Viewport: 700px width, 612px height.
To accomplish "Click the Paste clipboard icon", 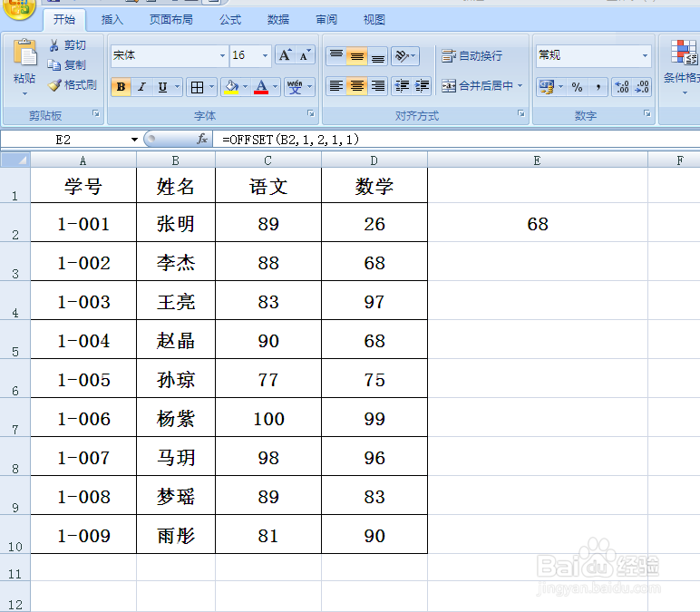I will pos(25,53).
